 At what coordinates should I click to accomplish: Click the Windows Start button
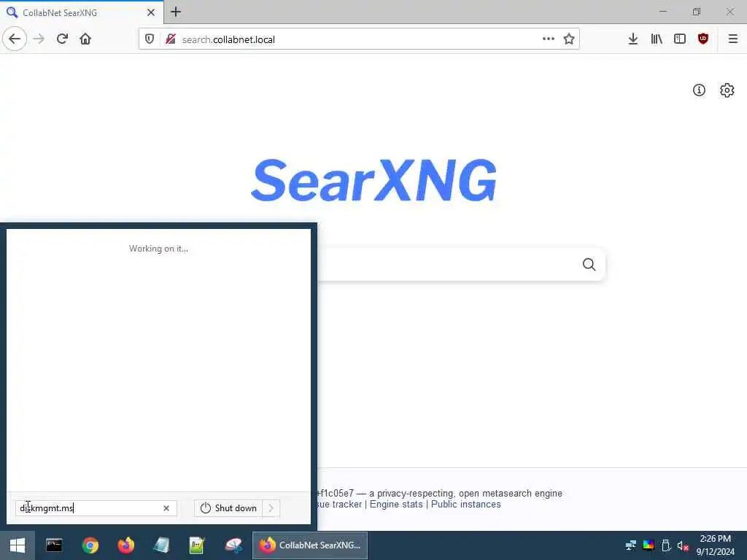[x=18, y=545]
